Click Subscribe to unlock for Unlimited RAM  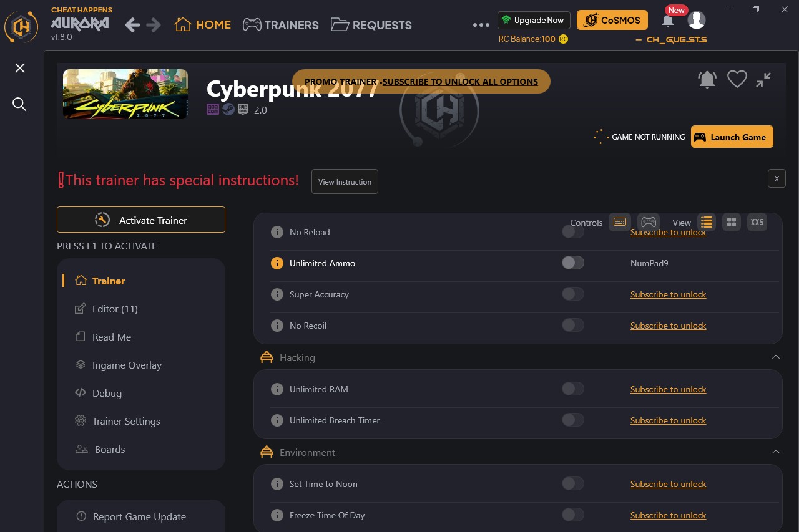pyautogui.click(x=669, y=389)
